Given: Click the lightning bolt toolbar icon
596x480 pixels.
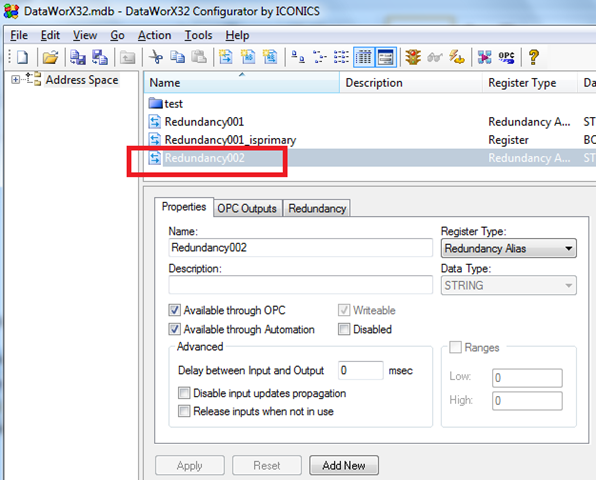Looking at the screenshot, I should [457, 57].
